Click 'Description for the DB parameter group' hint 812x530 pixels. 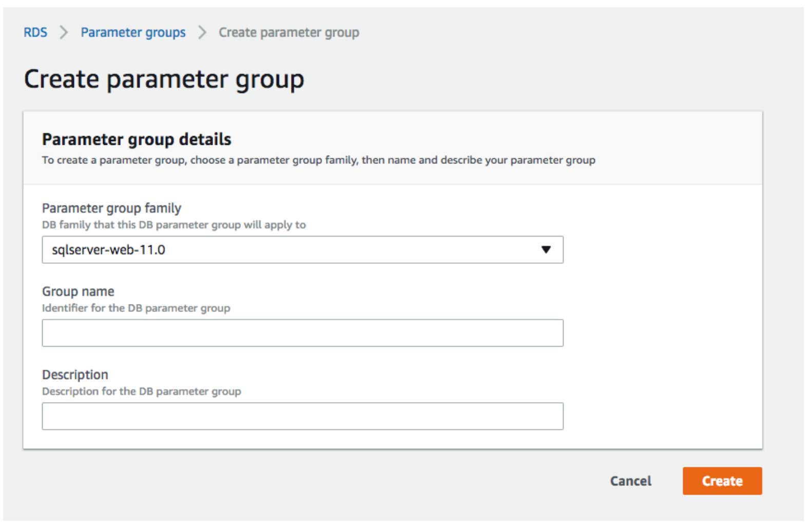141,391
